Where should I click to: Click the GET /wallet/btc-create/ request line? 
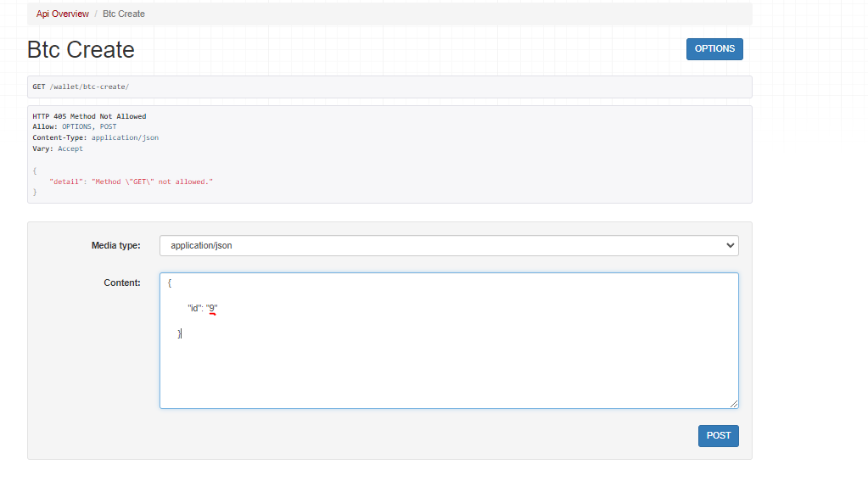coord(81,87)
